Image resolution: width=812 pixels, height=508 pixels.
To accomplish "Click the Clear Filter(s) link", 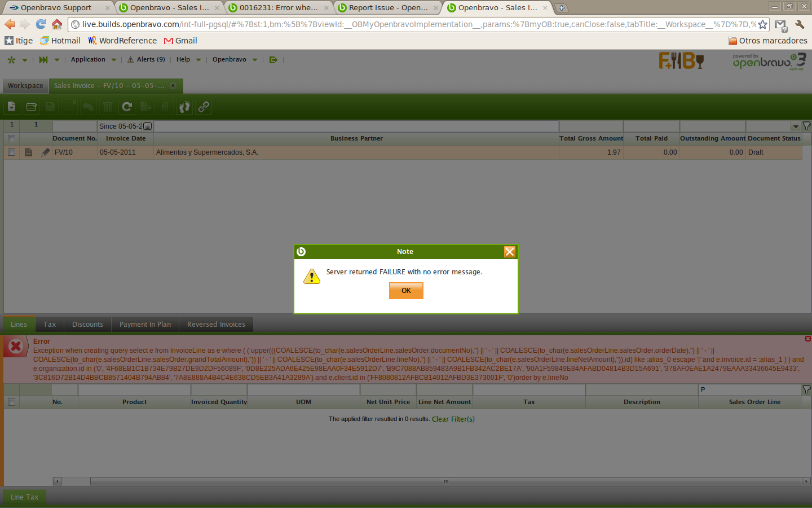I will pyautogui.click(x=453, y=419).
